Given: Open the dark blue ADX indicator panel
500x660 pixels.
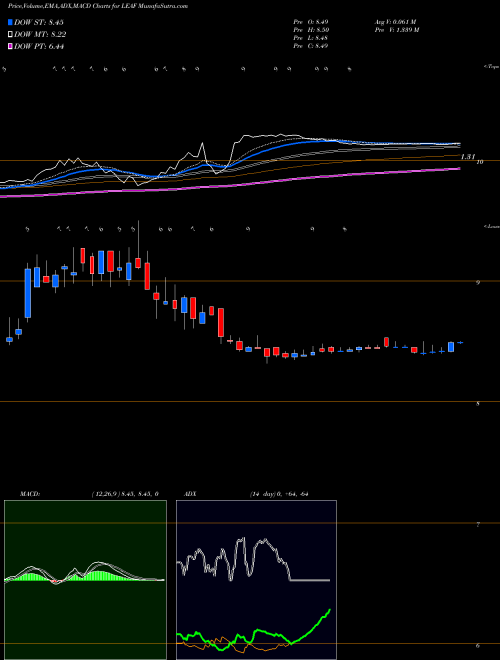Looking at the screenshot, I should 256,580.
